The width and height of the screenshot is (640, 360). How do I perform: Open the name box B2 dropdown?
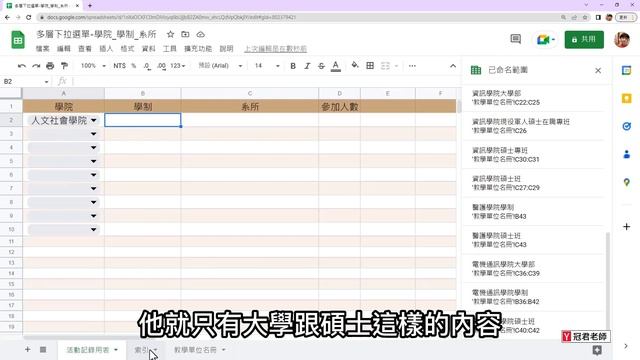[46, 82]
